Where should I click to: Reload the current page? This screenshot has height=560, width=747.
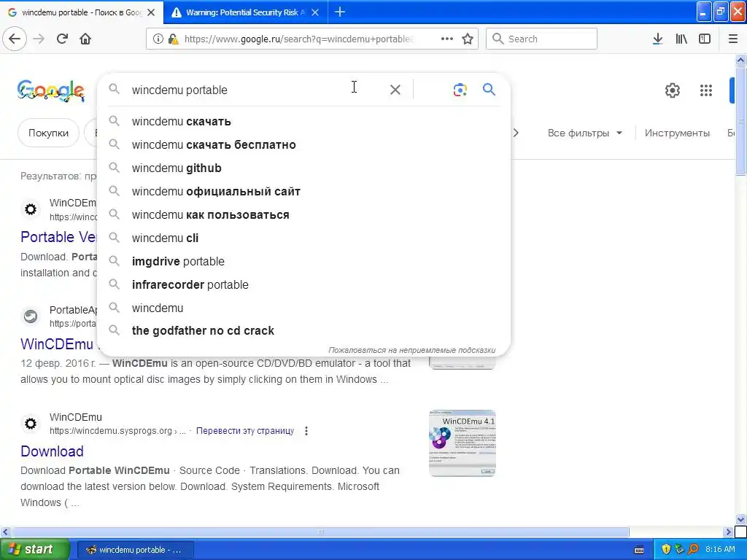pos(62,39)
